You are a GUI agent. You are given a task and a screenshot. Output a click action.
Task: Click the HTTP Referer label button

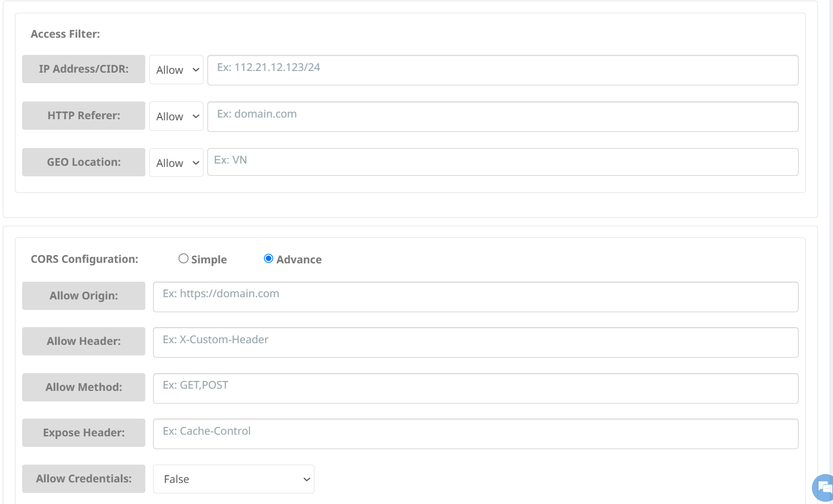pyautogui.click(x=84, y=116)
